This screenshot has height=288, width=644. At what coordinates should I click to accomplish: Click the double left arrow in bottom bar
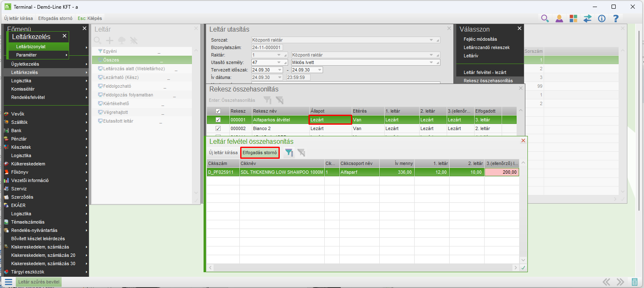coord(607,282)
